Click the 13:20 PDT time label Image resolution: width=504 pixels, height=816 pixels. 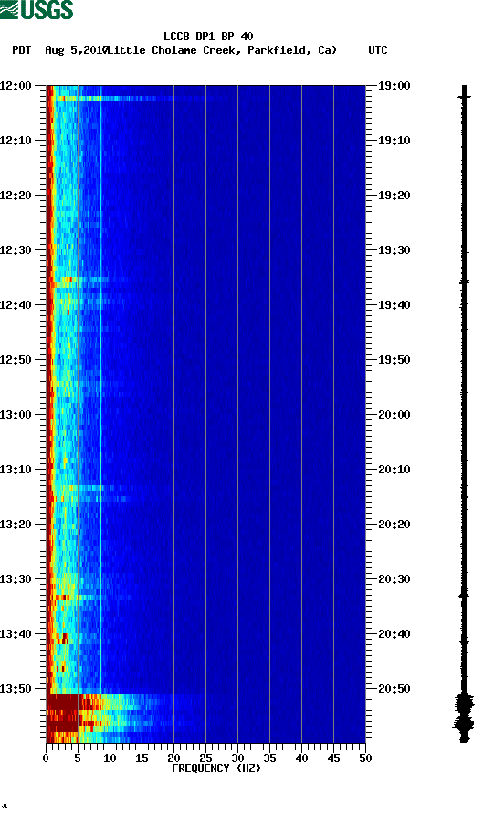click(16, 525)
